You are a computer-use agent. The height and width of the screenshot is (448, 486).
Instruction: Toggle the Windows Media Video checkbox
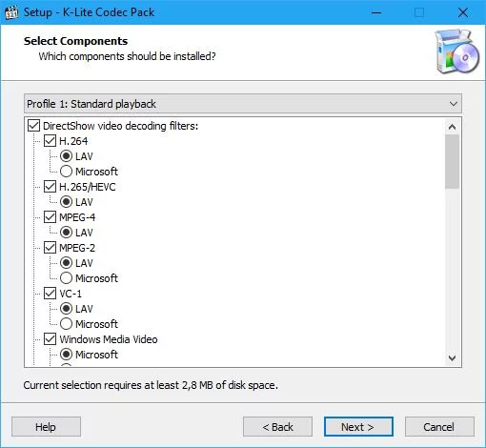50,339
